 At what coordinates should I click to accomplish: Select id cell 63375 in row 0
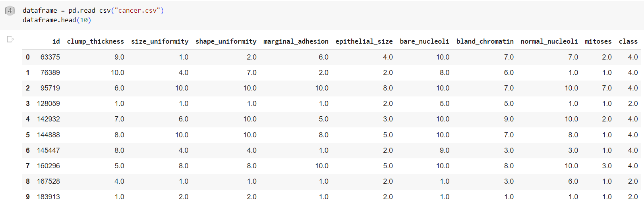click(50, 57)
